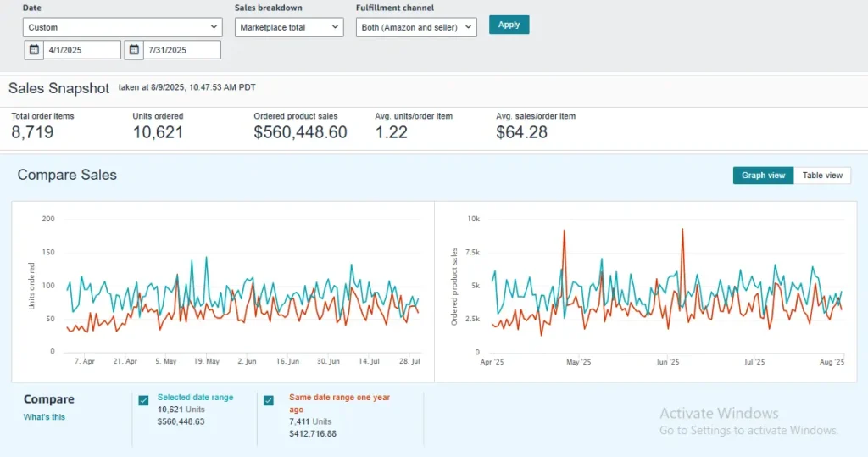The width and height of the screenshot is (868, 457).
Task: Open the start date calendar picker icon
Action: click(x=34, y=50)
